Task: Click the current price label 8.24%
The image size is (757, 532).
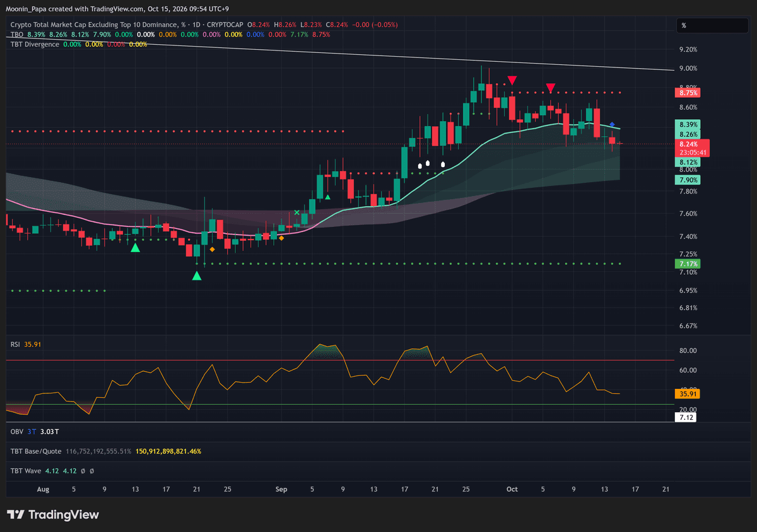Action: click(x=688, y=144)
